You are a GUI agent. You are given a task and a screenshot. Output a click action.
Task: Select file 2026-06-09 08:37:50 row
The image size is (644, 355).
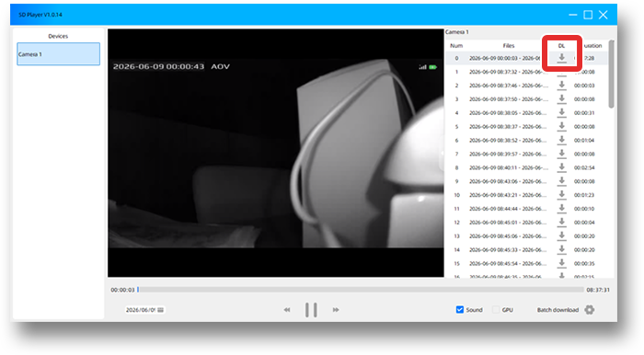coord(526,99)
